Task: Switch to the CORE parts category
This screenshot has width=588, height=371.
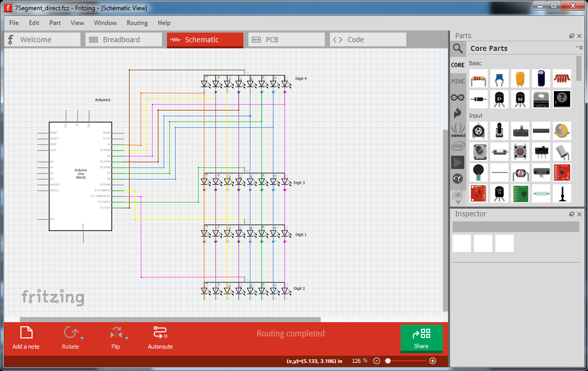Action: [x=457, y=65]
